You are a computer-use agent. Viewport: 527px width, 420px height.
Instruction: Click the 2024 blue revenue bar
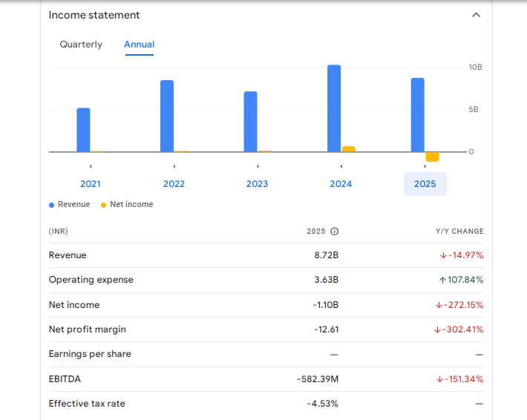tap(334, 108)
